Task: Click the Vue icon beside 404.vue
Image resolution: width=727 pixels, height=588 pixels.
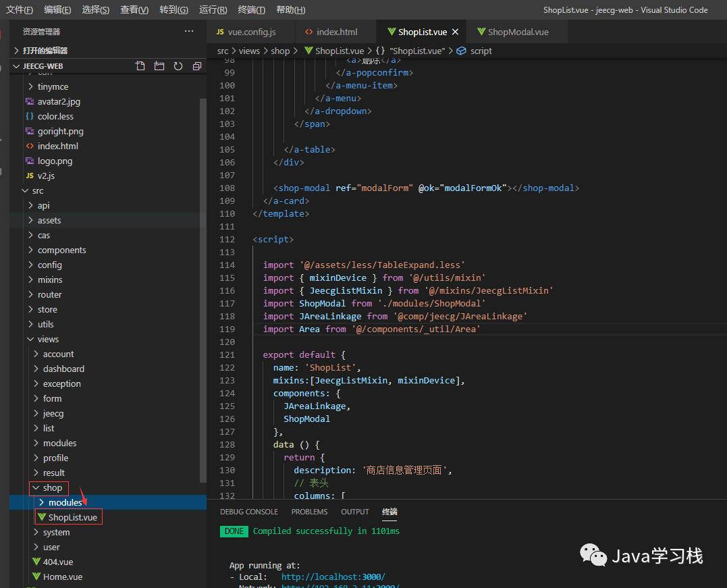Action: click(36, 562)
